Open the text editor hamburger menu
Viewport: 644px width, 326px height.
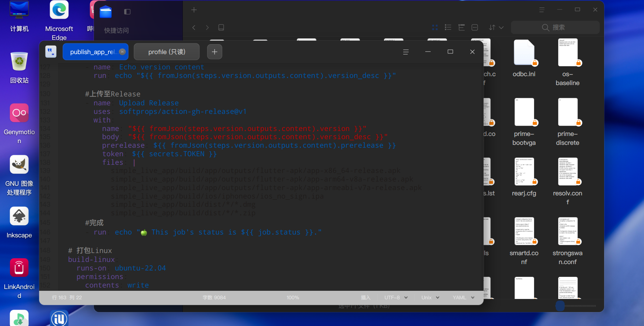pos(406,52)
